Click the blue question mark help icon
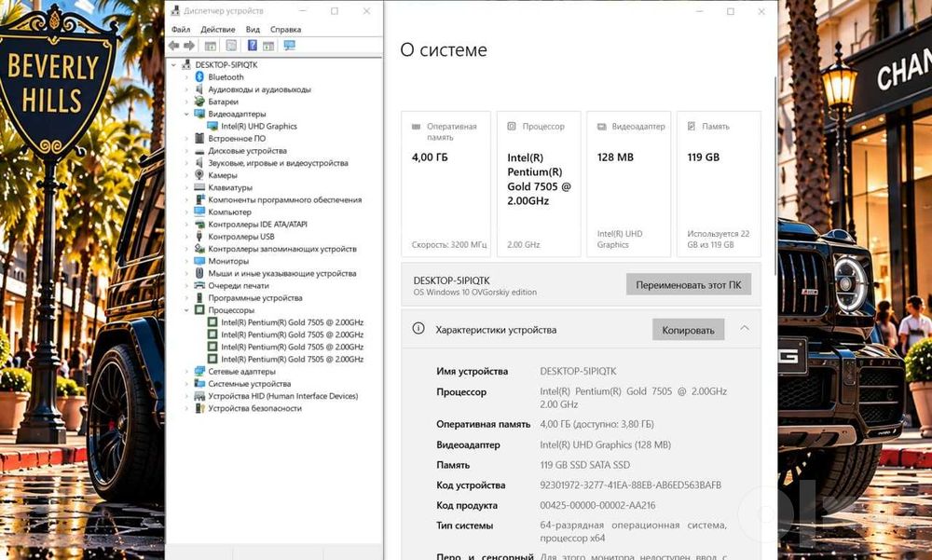 pyautogui.click(x=252, y=46)
